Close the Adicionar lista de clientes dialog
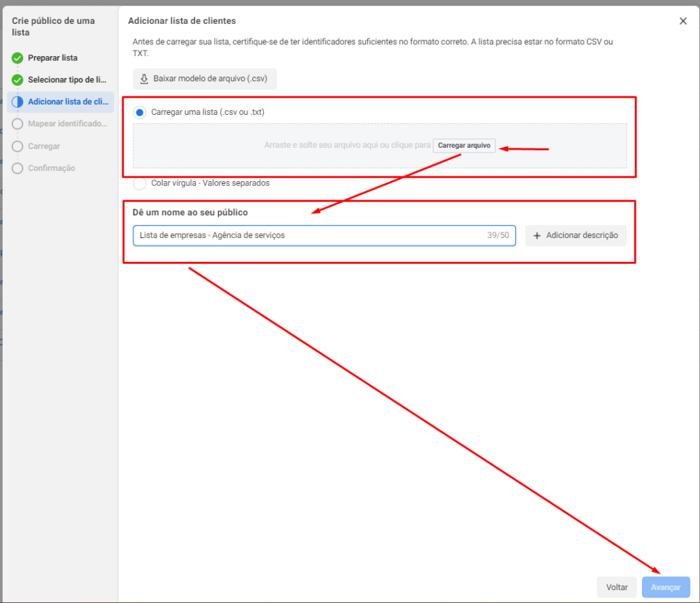Screen dimensions: 700x603 (683, 21)
